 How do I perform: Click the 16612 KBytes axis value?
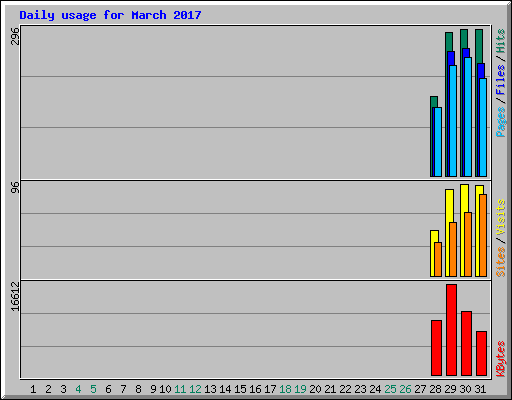coord(15,297)
